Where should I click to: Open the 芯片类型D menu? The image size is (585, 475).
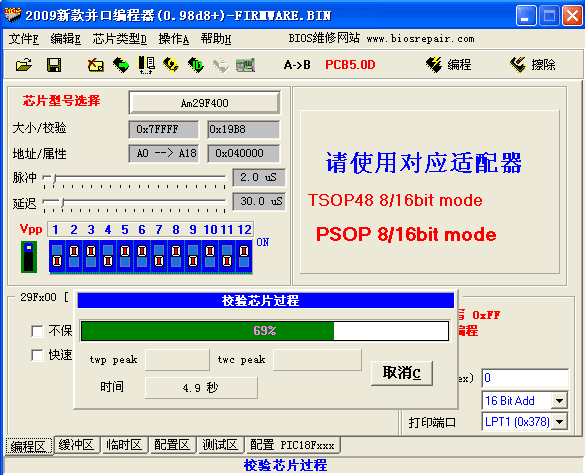[x=119, y=39]
